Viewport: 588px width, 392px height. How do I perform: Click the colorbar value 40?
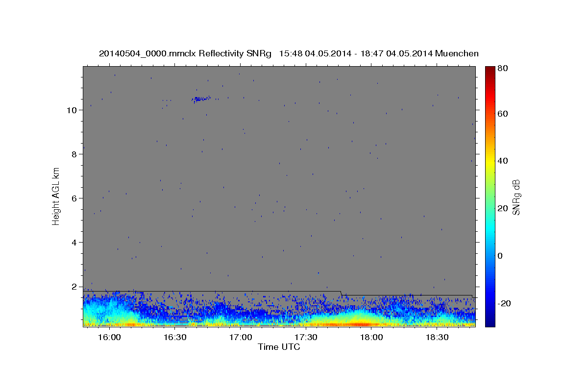coord(503,161)
